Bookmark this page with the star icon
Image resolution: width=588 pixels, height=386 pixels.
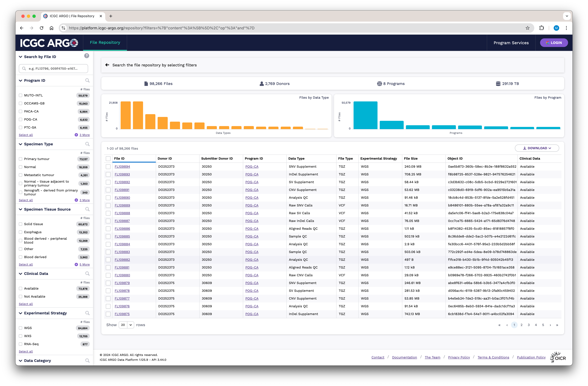click(x=527, y=28)
